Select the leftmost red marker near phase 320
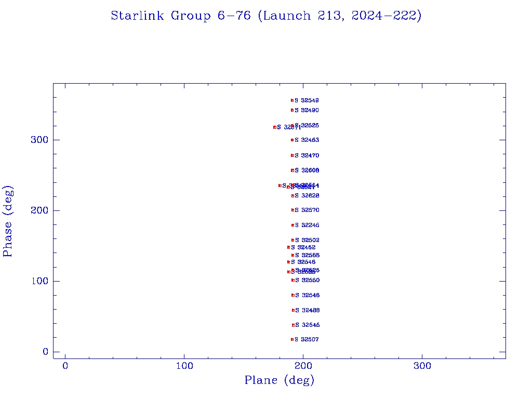This screenshot has height=399, width=532. click(x=275, y=127)
